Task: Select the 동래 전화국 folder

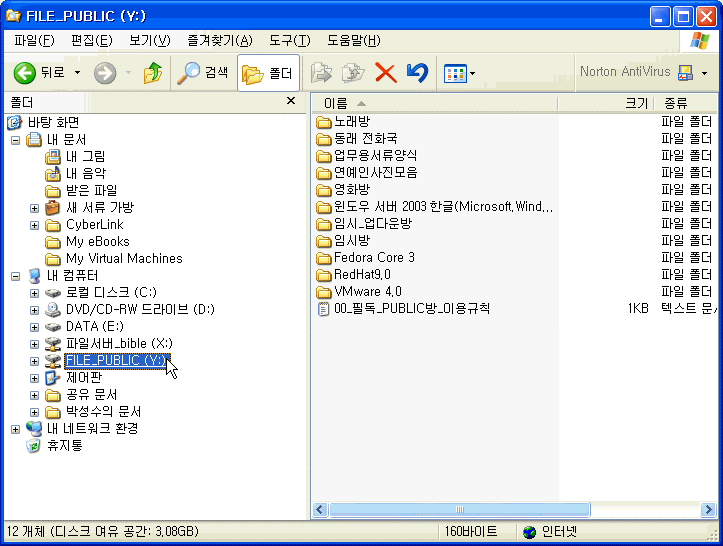Action: 366,139
